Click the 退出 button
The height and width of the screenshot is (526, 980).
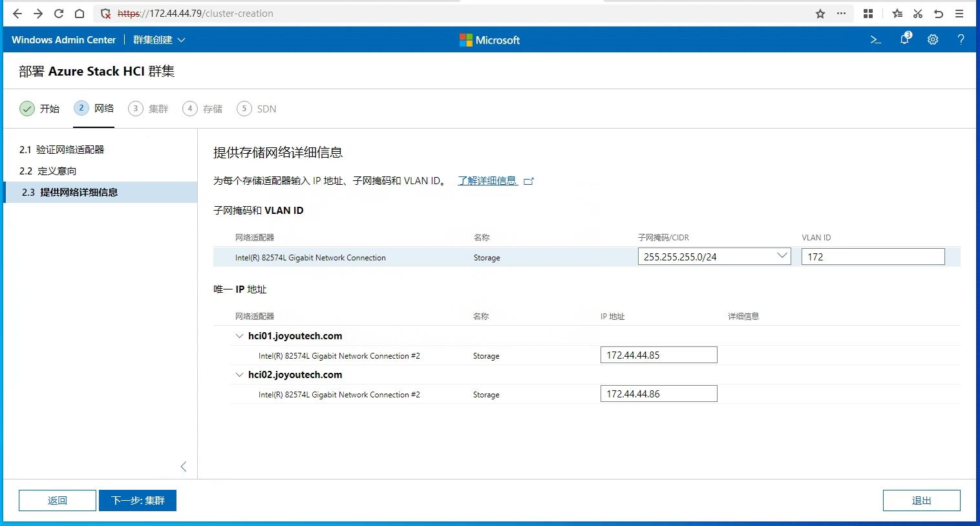921,500
